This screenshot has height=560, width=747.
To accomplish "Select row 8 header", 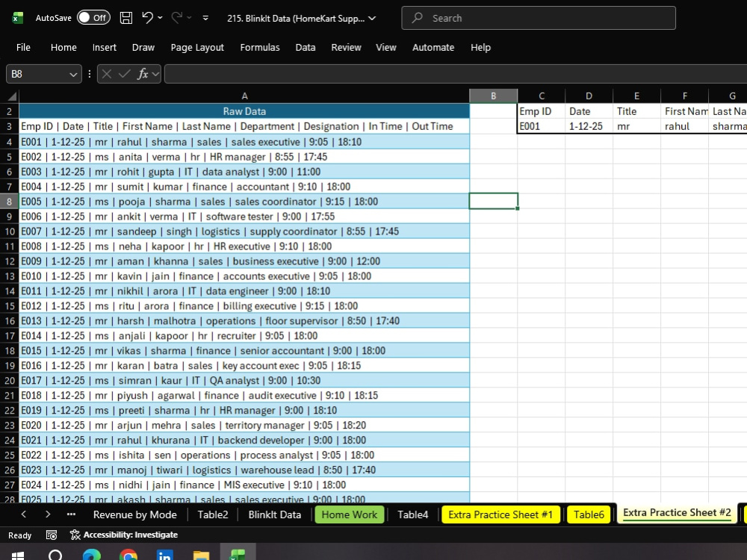I will (x=10, y=202).
